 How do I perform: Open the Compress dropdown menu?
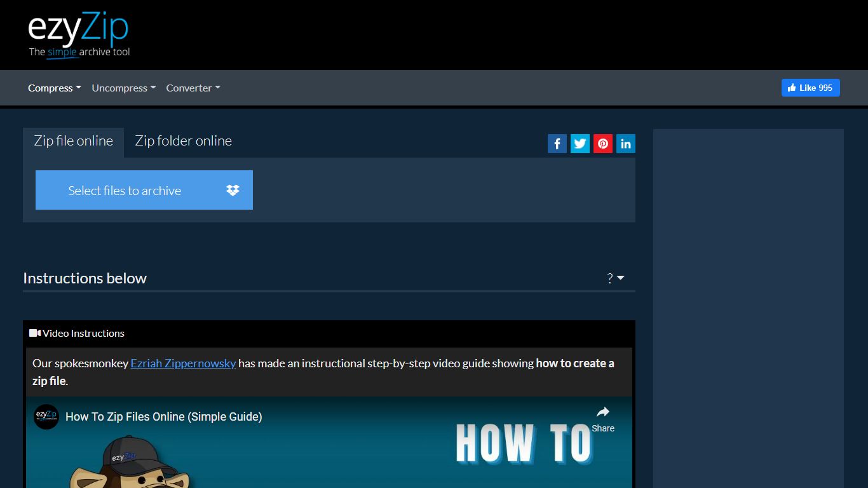(x=55, y=88)
